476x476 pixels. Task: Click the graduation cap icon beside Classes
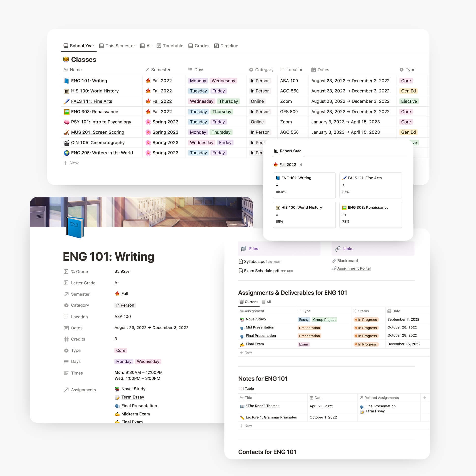[66, 59]
